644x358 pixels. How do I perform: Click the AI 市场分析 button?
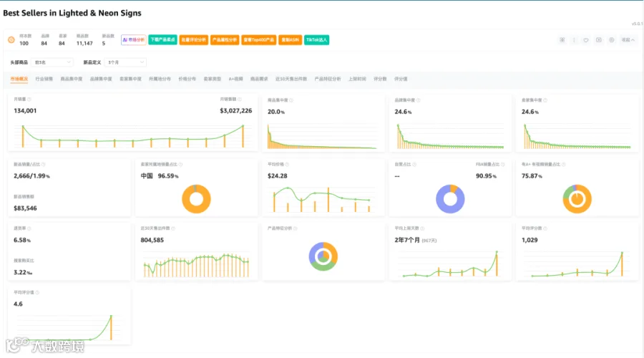[134, 40]
